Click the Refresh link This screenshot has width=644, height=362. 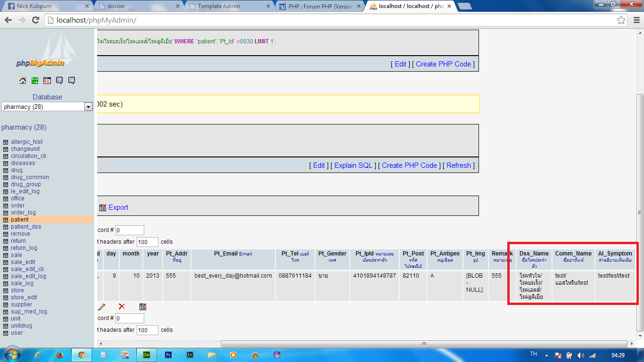click(459, 165)
